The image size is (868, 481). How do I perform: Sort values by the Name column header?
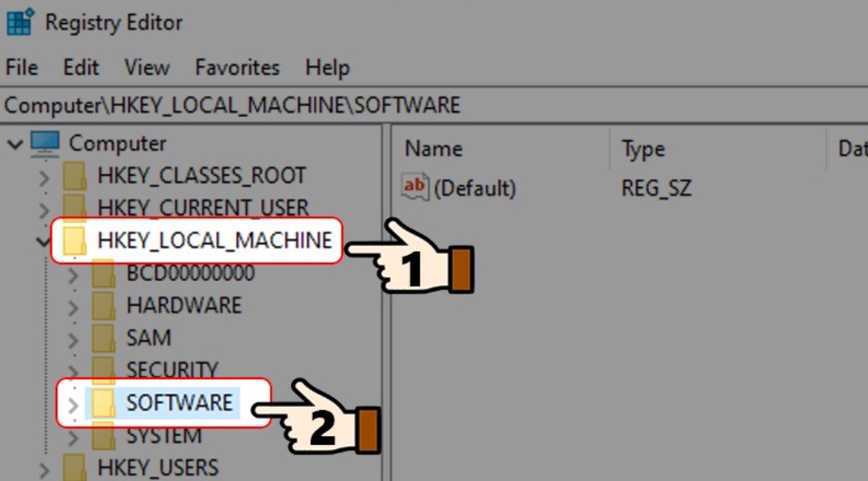434,149
